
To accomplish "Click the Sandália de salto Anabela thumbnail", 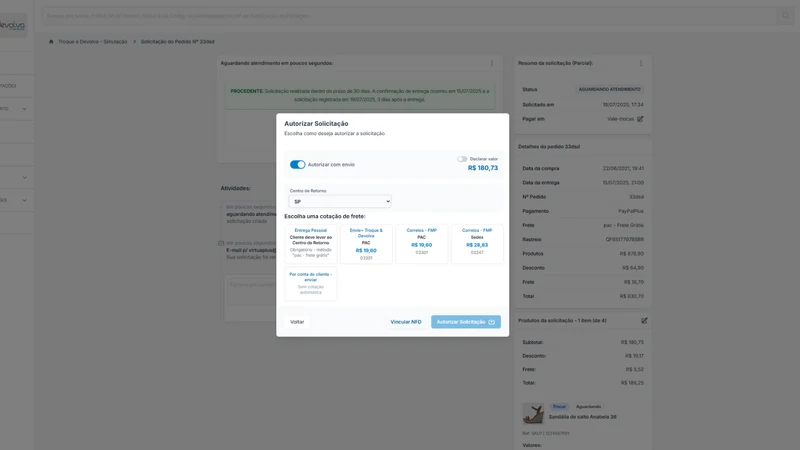I will [533, 413].
